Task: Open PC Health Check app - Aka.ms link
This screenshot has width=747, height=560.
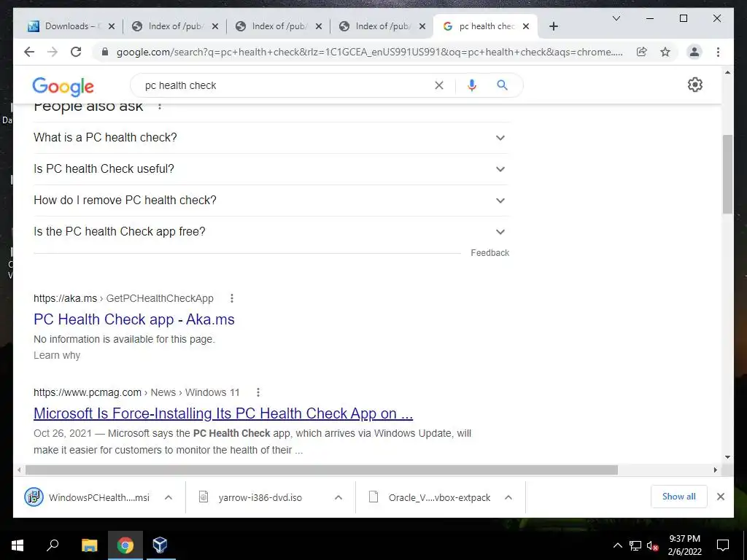Action: click(134, 319)
